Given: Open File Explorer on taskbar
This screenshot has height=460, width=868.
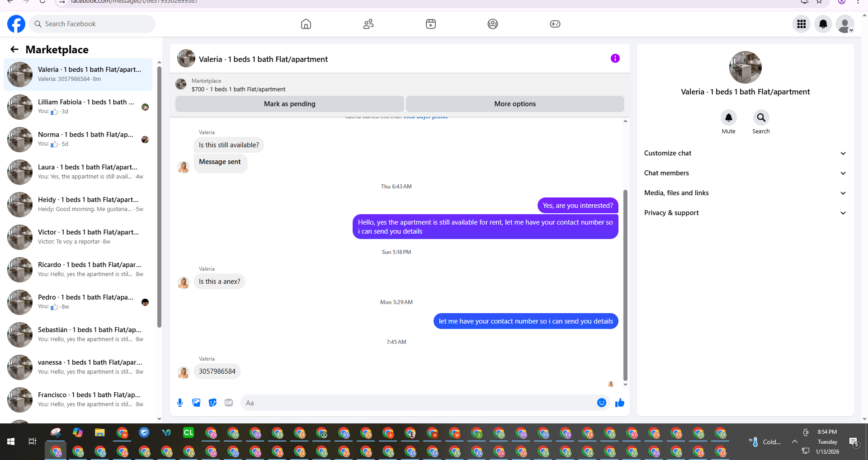Looking at the screenshot, I should [x=100, y=433].
